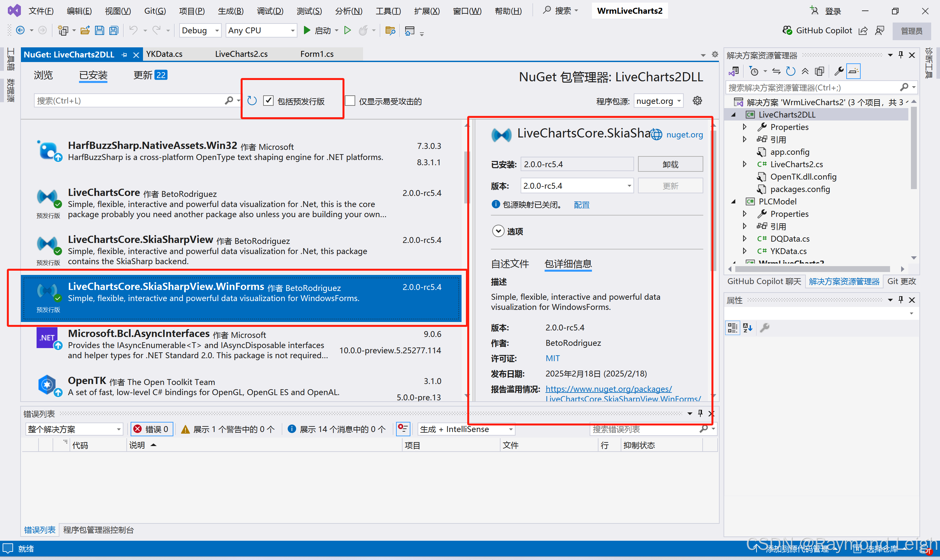This screenshot has width=940, height=560.
Task: Toggle the messages filter 展示 14 个消息中的 0 个
Action: [x=337, y=429]
